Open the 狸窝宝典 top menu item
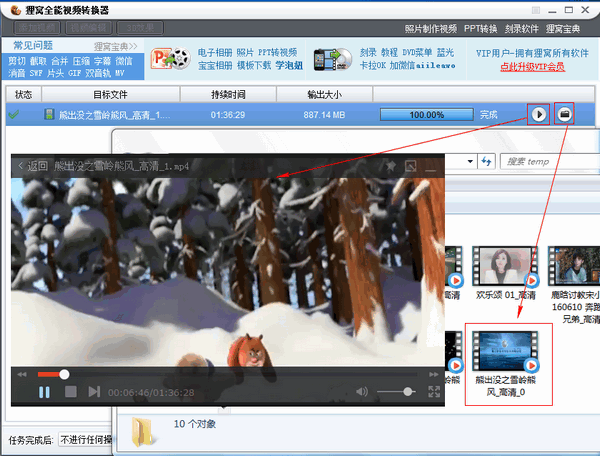 [563, 29]
